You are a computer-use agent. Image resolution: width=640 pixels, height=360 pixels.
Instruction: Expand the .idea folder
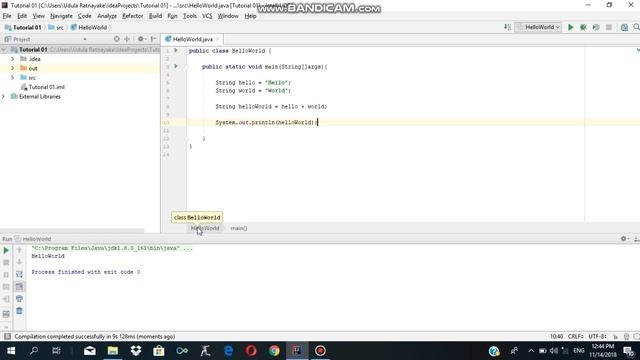13,59
